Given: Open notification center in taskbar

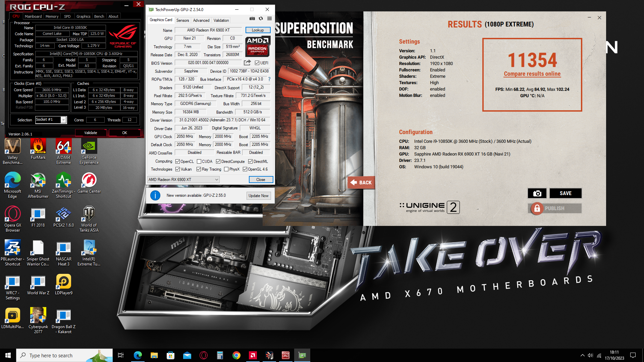Looking at the screenshot, I should pos(633,355).
